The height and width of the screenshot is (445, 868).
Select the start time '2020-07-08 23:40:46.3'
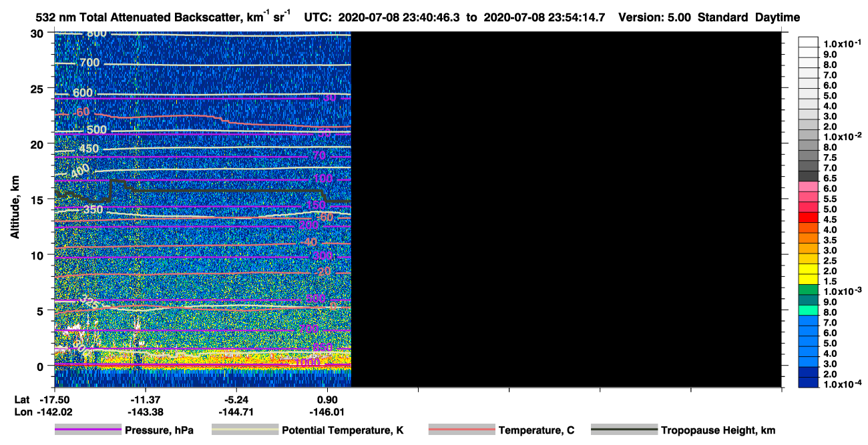coord(399,17)
